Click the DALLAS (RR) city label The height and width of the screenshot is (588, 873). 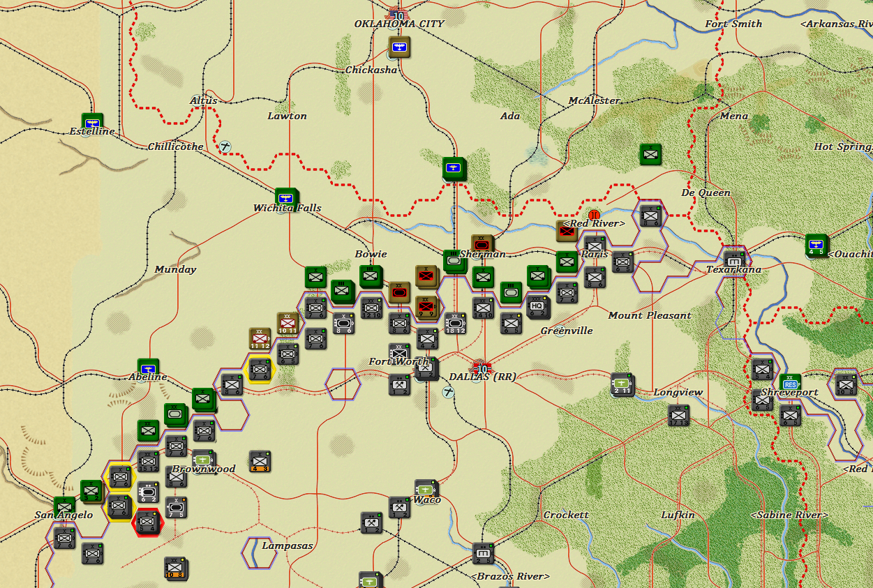tap(483, 377)
